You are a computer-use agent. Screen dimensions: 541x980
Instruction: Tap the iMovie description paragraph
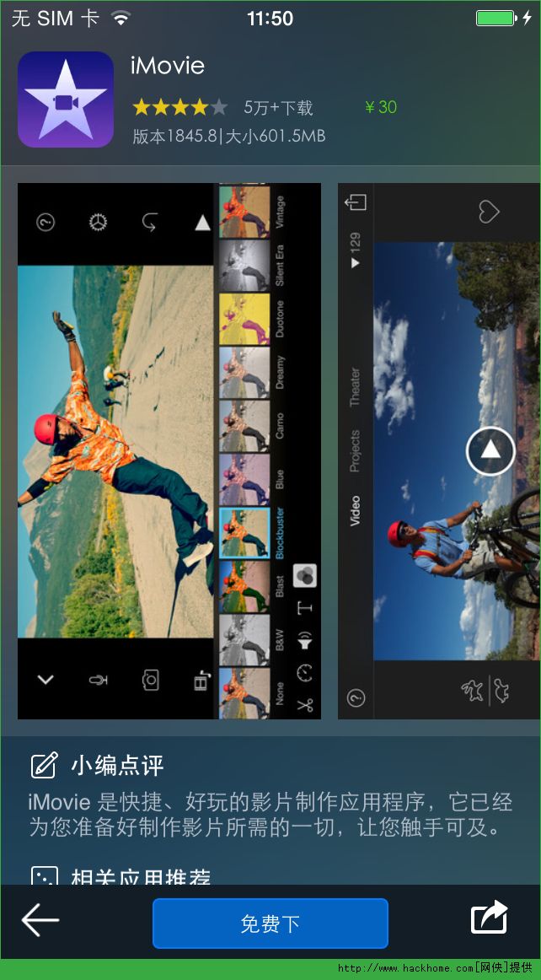click(270, 815)
